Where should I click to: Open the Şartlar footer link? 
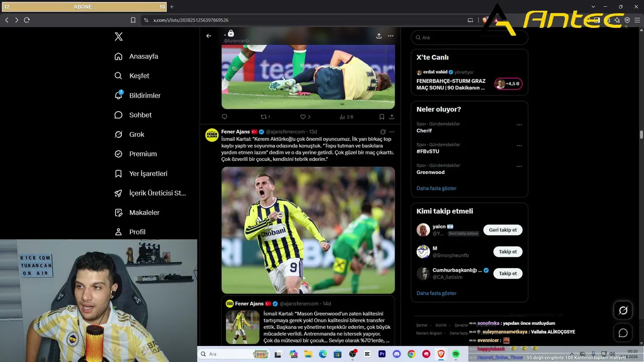pyautogui.click(x=422, y=325)
